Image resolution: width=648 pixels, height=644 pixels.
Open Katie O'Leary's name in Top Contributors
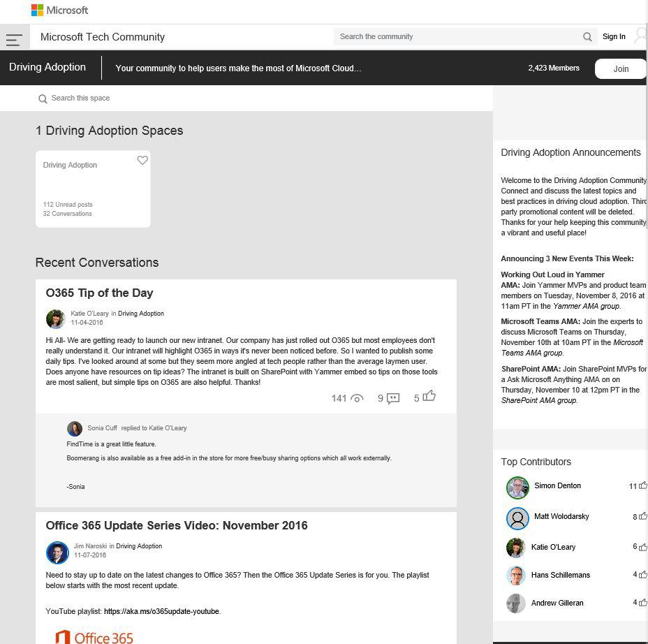pyautogui.click(x=553, y=547)
